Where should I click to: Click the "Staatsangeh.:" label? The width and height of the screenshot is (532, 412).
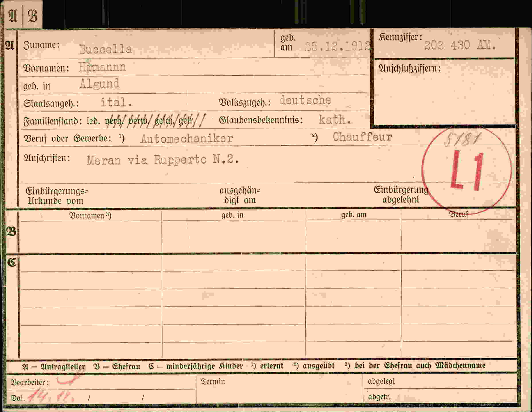pos(51,103)
